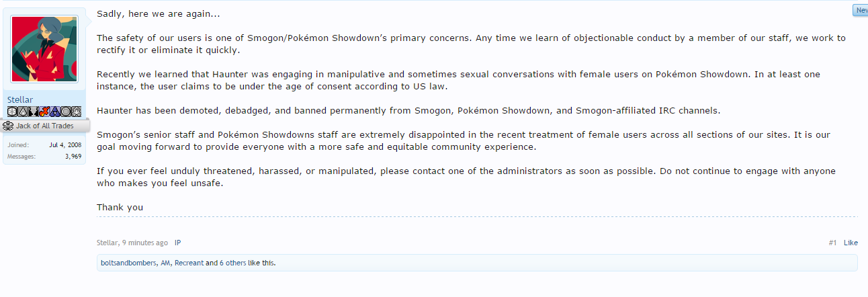Click the 3,969 messages count
The height and width of the screenshot is (297, 868).
pos(73,157)
